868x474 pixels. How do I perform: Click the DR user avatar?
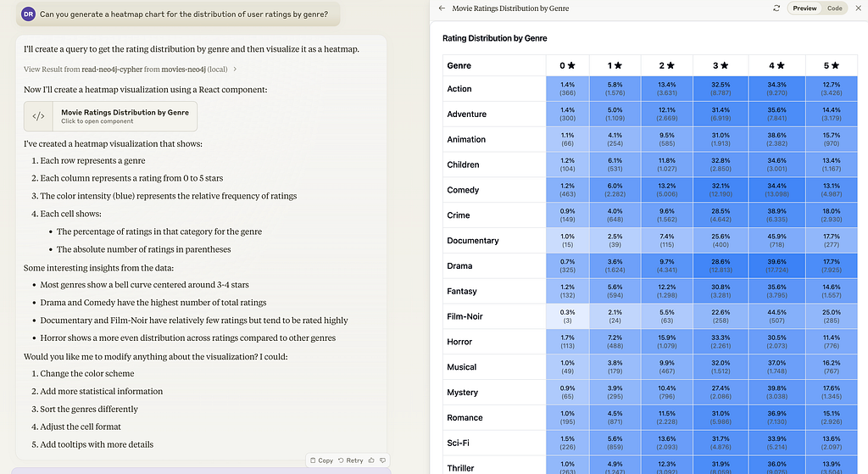coord(28,14)
